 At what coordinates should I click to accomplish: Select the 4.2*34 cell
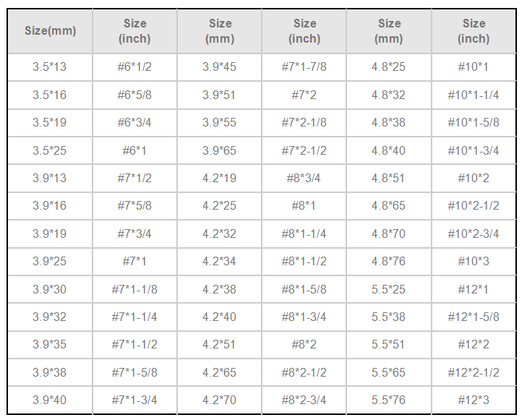click(220, 262)
